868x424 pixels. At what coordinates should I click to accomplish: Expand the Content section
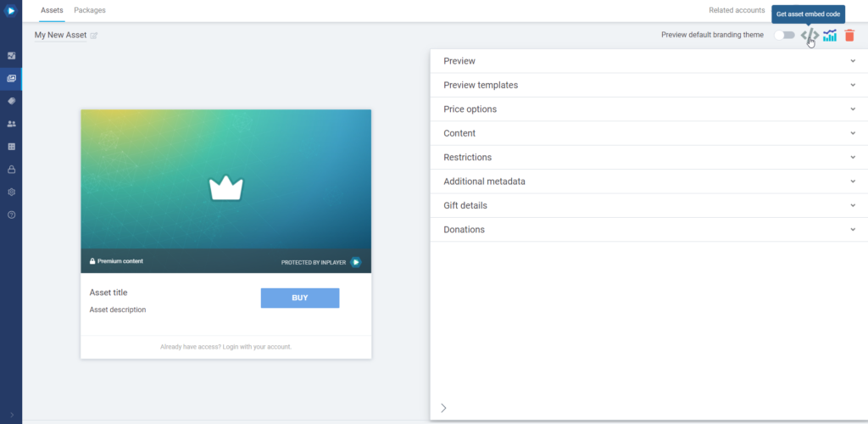click(x=648, y=133)
